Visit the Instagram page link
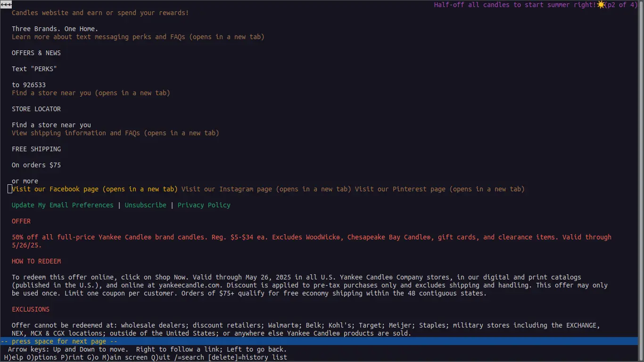Viewport: 644px width, 362px height. point(266,189)
